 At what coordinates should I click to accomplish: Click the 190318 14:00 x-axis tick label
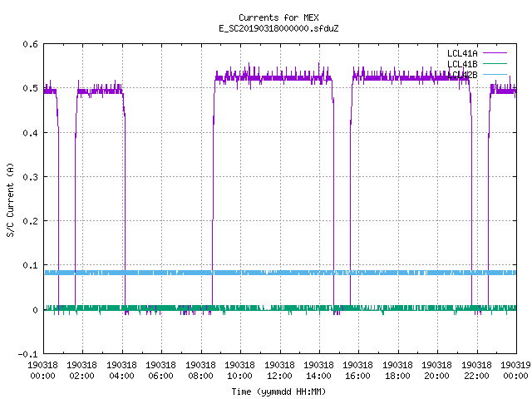point(318,371)
